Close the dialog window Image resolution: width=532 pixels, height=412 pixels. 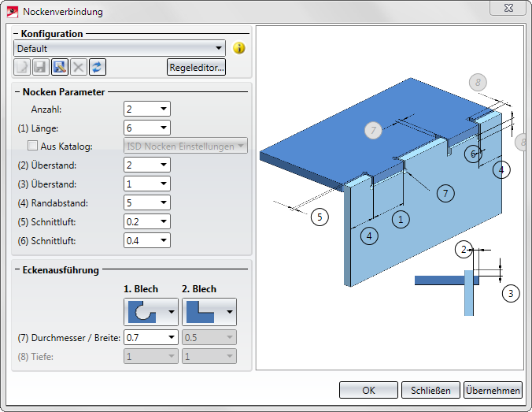point(508,8)
